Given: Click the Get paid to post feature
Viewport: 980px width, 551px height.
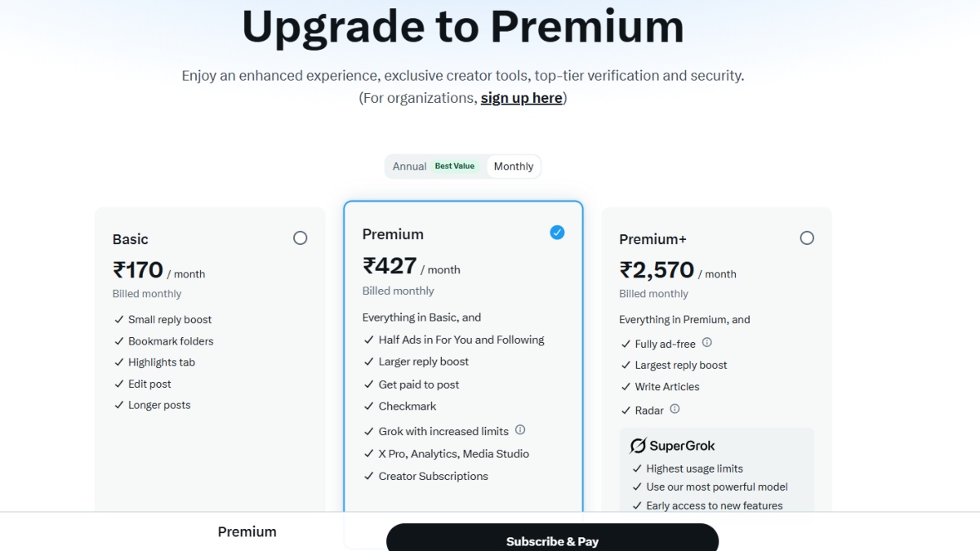Looking at the screenshot, I should 418,384.
